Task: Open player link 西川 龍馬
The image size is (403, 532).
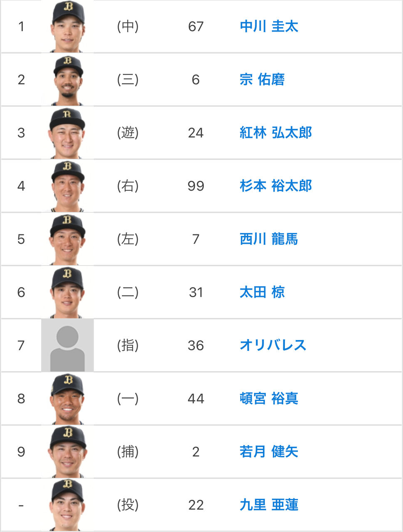Action: [x=269, y=239]
